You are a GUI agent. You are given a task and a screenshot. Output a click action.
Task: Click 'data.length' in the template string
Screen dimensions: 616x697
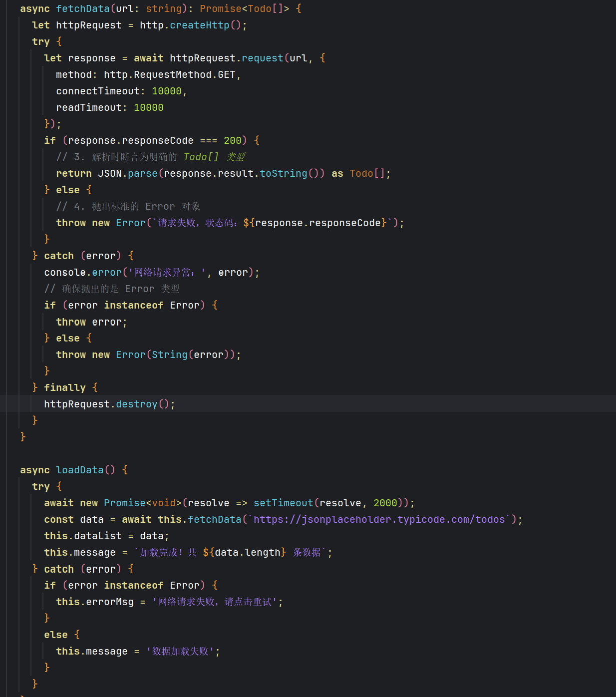click(x=248, y=552)
